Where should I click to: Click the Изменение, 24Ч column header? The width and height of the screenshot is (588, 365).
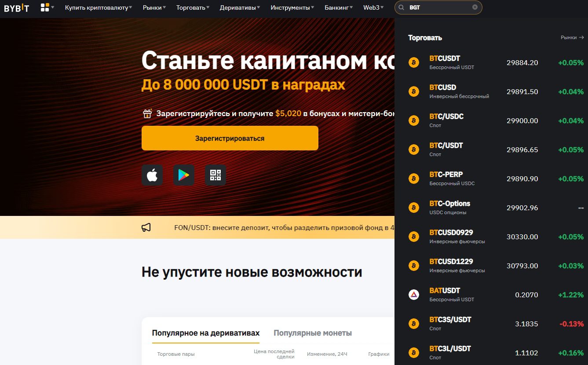point(327,354)
